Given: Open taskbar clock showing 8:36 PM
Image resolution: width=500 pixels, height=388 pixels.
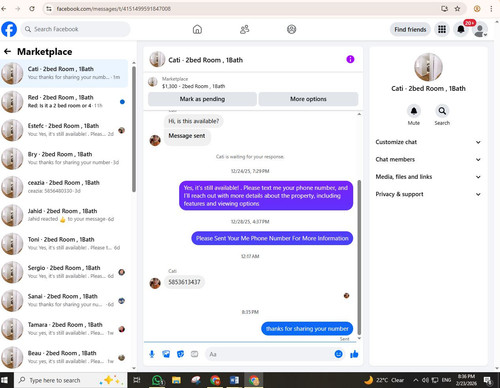Looking at the screenshot, I should point(466,380).
